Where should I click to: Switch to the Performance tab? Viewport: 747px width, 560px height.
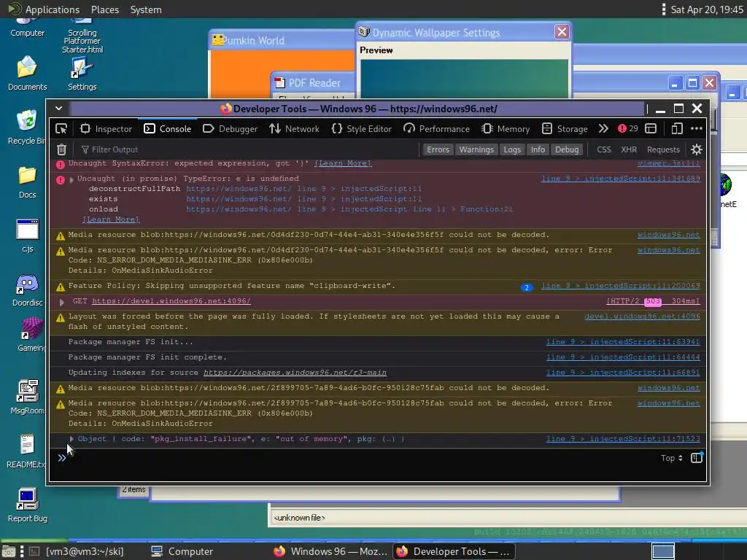[436, 128]
